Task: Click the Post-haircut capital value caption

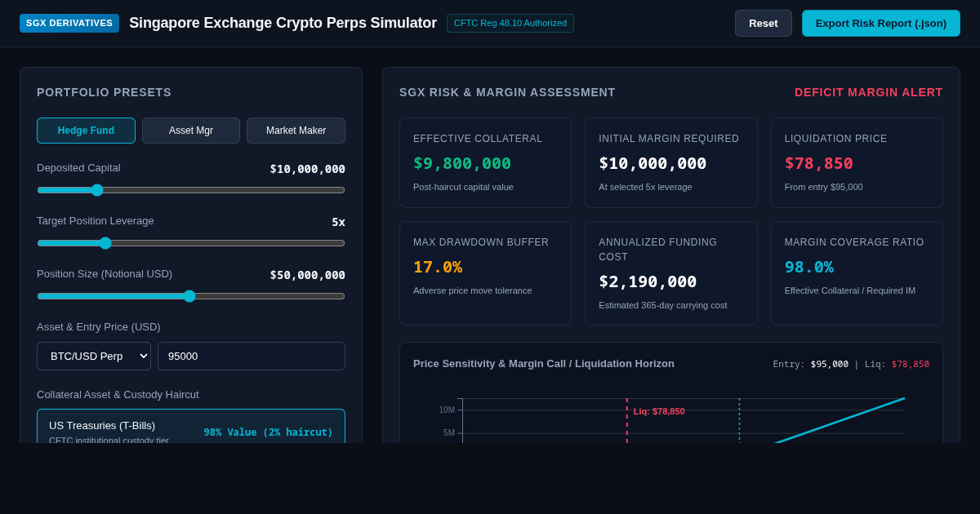Action: (x=463, y=187)
